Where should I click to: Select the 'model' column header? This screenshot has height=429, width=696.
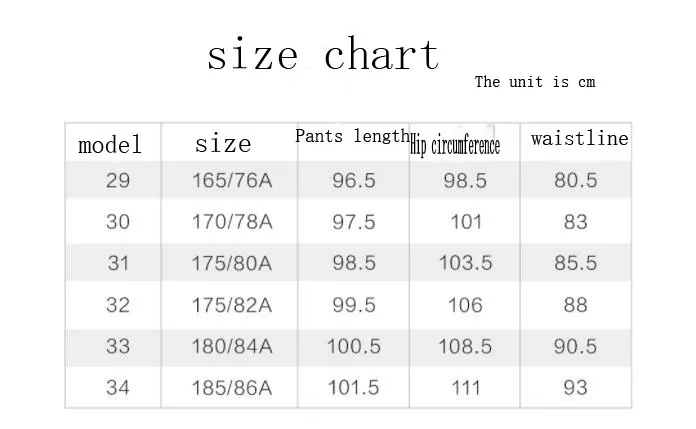pos(110,144)
